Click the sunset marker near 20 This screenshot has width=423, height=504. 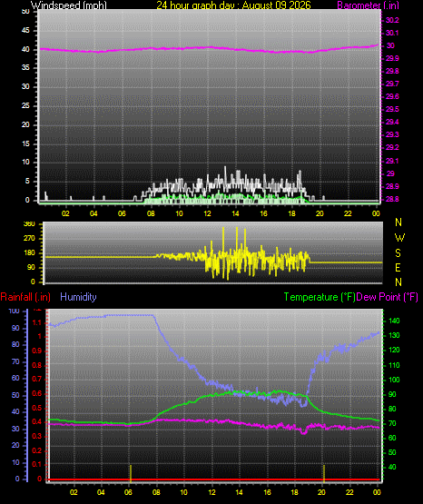[324, 473]
